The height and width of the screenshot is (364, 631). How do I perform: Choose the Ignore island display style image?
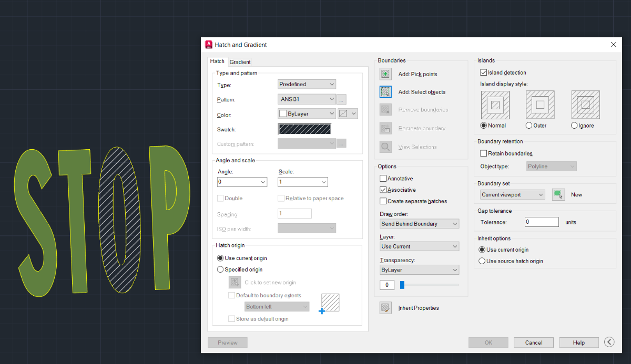pyautogui.click(x=585, y=105)
